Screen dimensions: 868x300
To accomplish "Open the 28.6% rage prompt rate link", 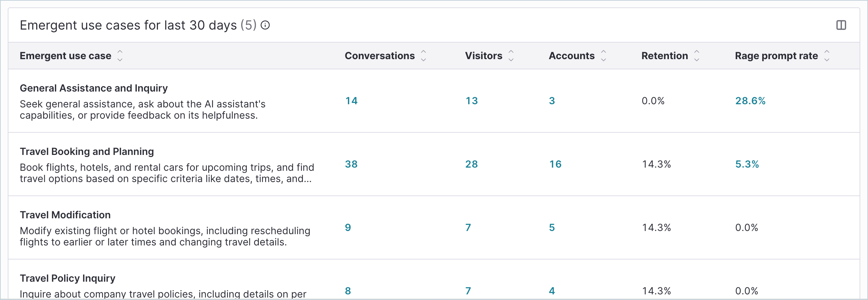I will point(751,101).
